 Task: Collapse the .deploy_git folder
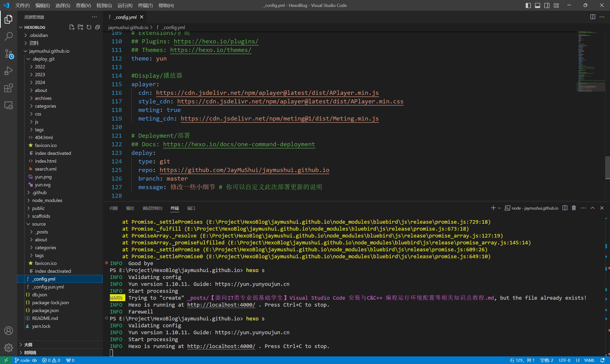tap(60, 59)
